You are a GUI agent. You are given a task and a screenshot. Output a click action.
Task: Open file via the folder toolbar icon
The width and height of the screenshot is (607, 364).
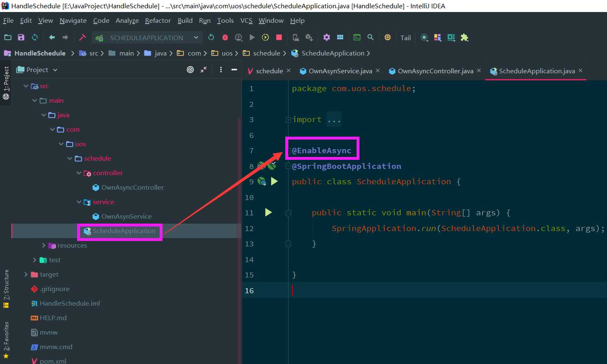click(8, 37)
